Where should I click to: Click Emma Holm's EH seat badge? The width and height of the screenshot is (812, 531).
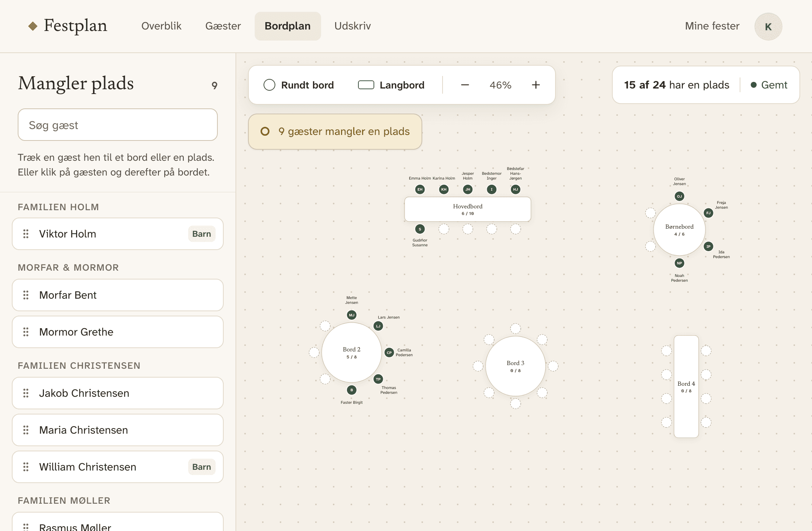420,190
